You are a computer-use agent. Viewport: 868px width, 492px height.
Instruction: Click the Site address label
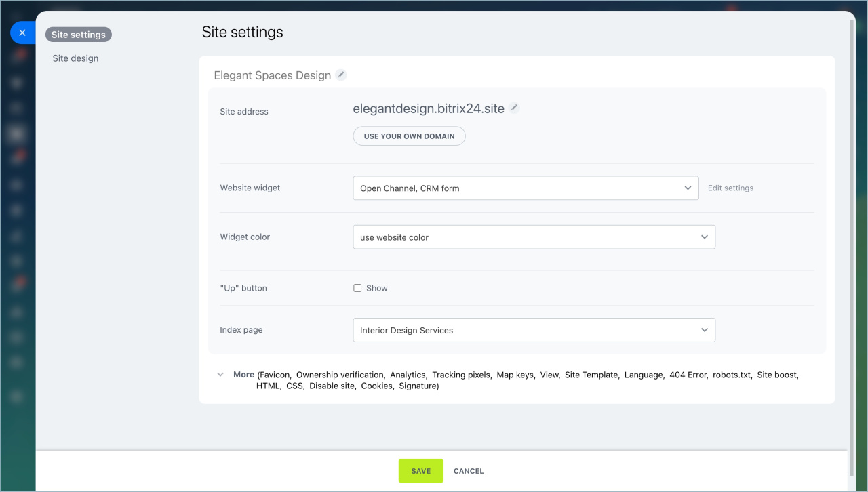(x=244, y=112)
